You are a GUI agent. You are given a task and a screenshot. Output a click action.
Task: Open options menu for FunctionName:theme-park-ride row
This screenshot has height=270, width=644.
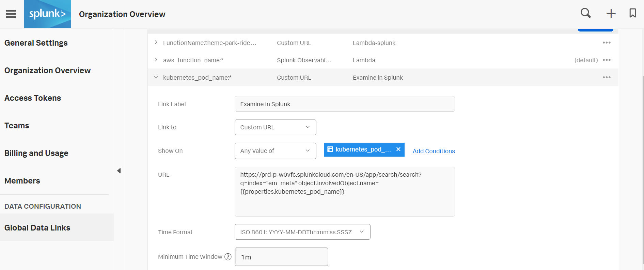point(607,43)
